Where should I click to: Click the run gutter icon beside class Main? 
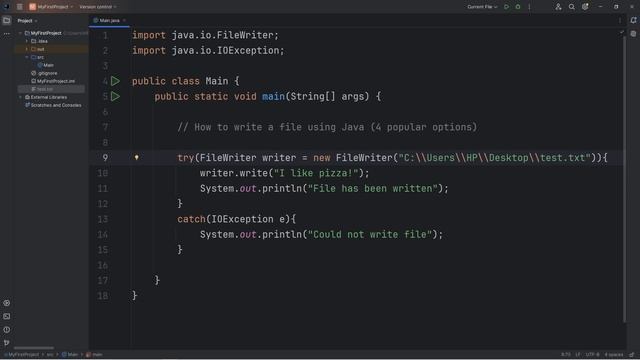click(116, 81)
